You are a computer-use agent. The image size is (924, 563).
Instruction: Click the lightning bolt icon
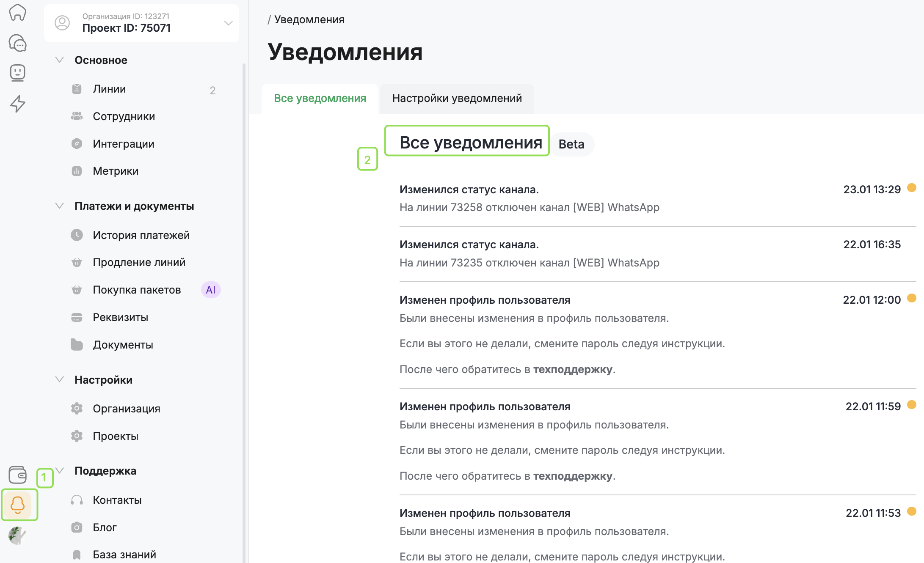(17, 104)
